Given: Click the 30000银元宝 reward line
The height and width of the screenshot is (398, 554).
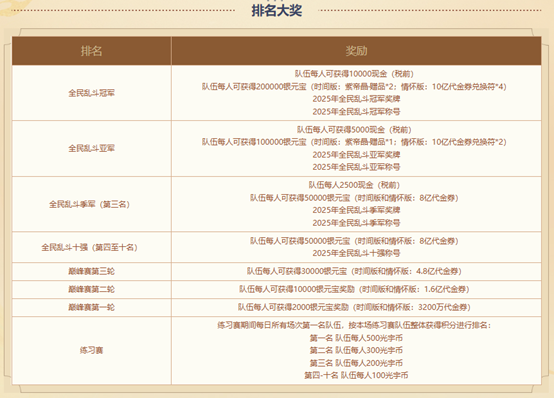Looking at the screenshot, I should 354,271.
